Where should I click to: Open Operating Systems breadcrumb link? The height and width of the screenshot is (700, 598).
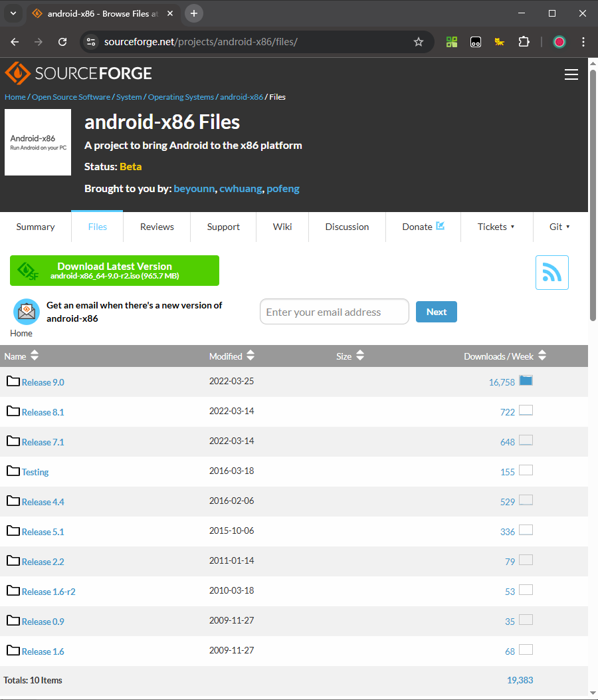[x=181, y=97]
